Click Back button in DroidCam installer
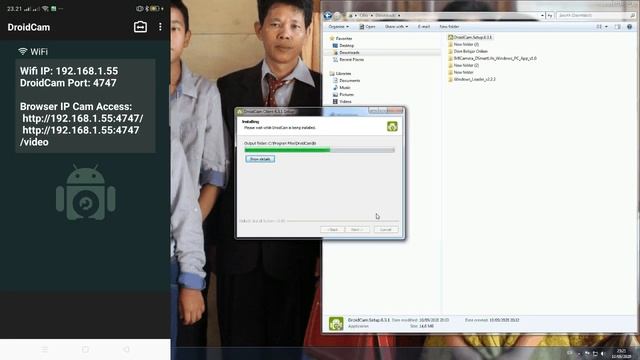 [x=332, y=229]
